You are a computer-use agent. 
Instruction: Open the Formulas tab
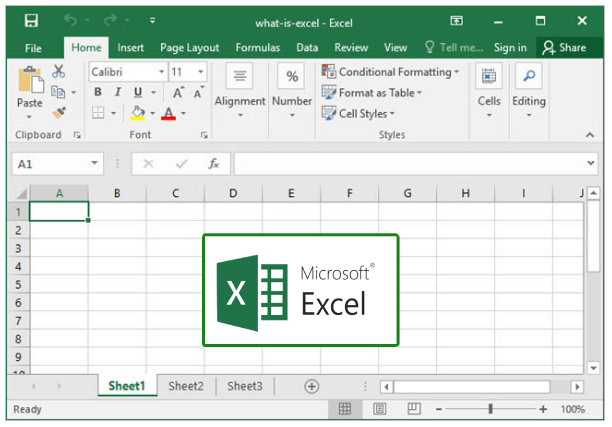[x=258, y=48]
